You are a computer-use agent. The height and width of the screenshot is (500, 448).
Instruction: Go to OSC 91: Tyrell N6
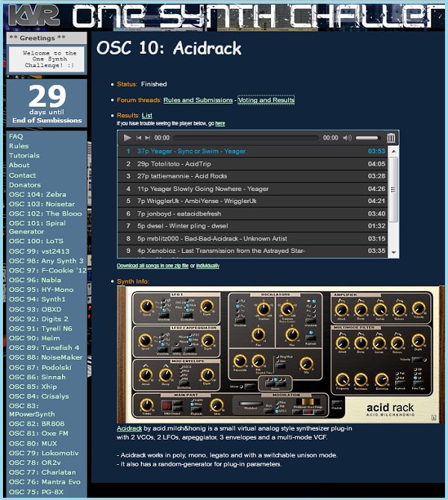pos(40,328)
